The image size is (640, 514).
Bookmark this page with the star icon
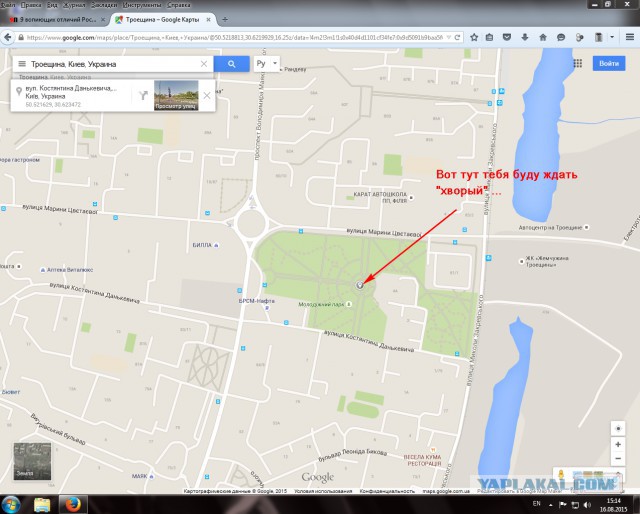[x=474, y=37]
